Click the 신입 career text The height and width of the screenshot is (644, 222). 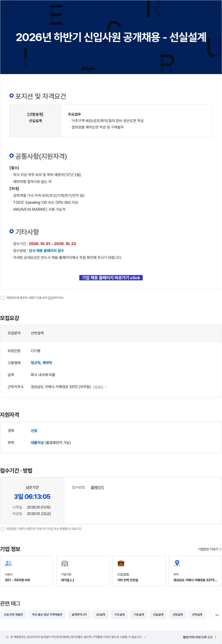pyautogui.click(x=34, y=431)
